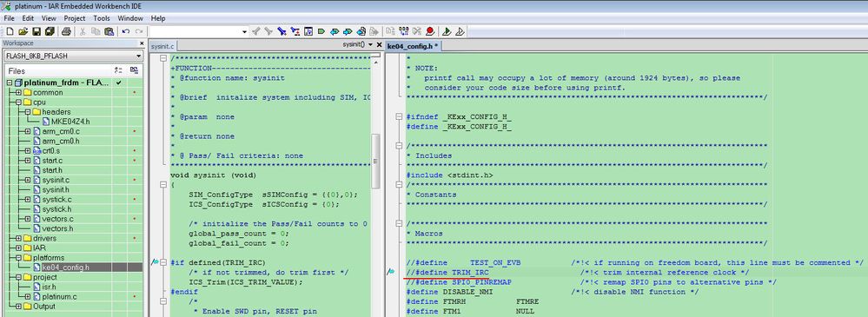Screen dimensions: 868x317
Task: Open the Tools menu
Action: (x=102, y=18)
